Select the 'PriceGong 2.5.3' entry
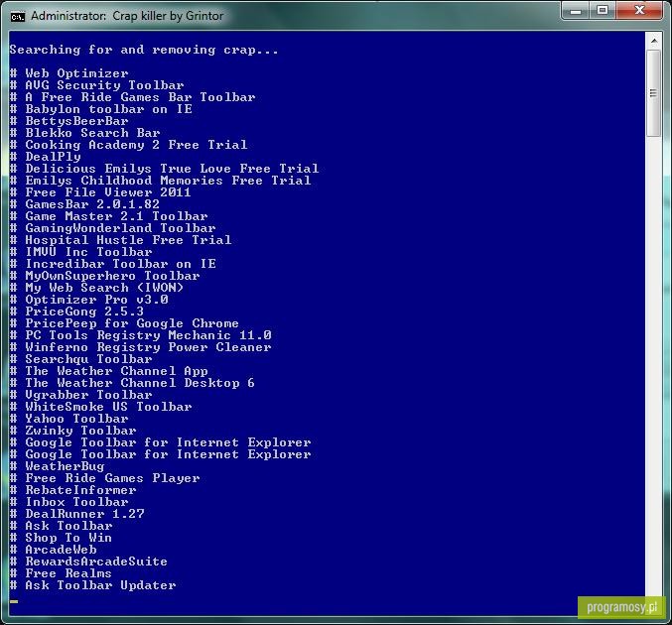 76,312
